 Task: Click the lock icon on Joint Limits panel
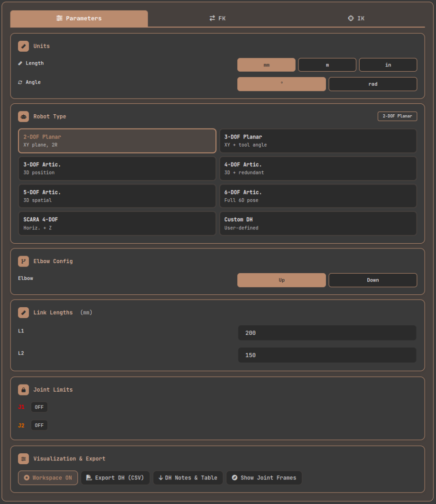click(x=23, y=389)
